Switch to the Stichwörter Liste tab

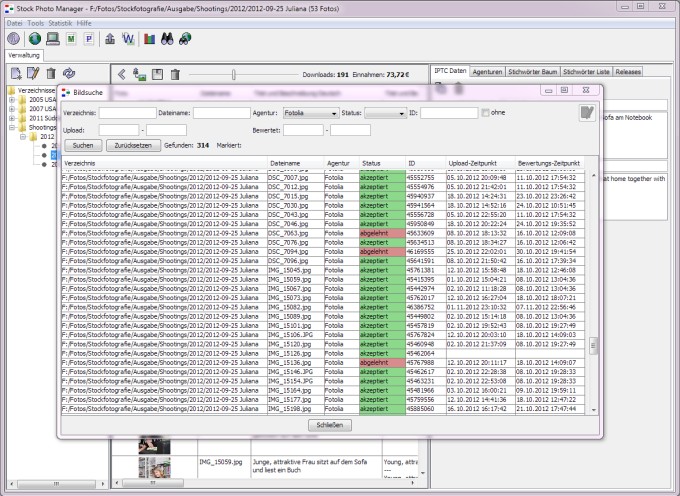(x=586, y=72)
